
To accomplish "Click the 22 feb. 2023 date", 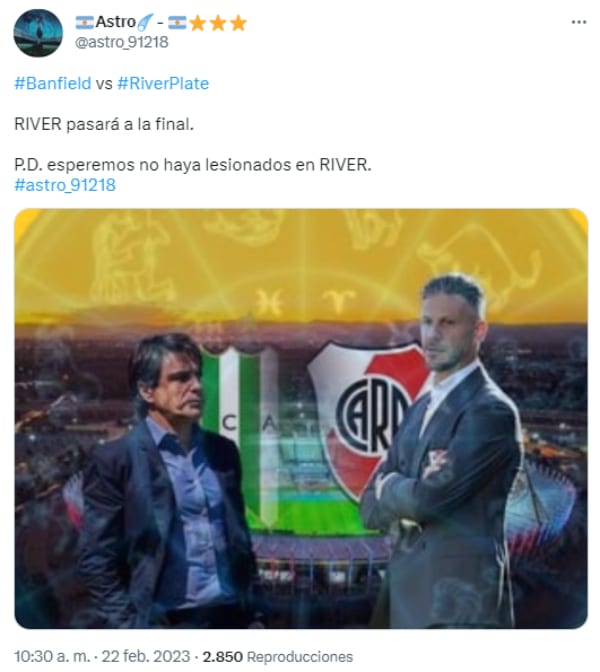I will (x=146, y=656).
